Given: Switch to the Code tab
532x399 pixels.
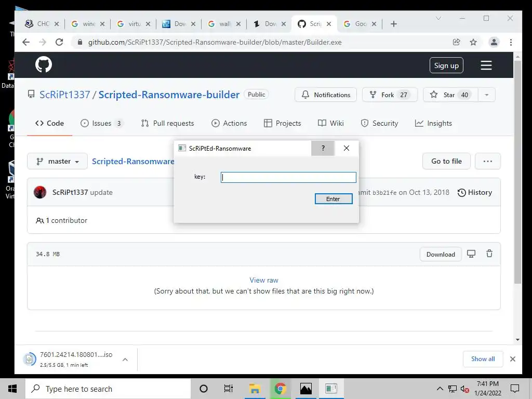Looking at the screenshot, I should [x=49, y=123].
